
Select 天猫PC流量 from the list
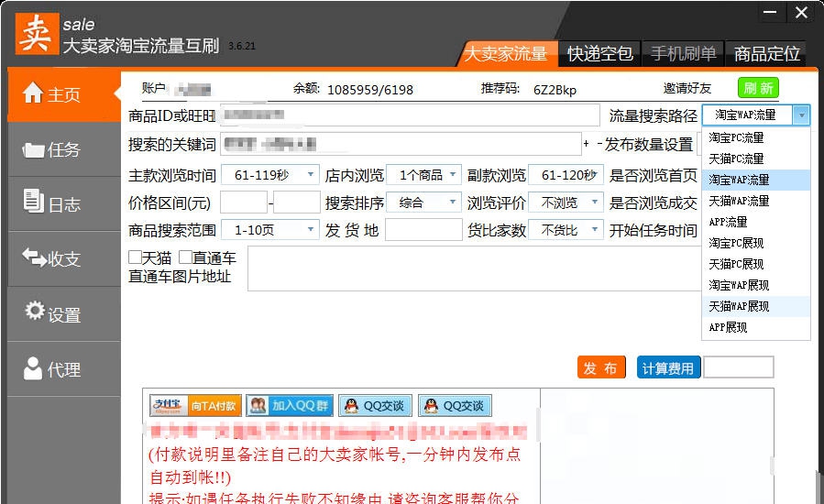pyautogui.click(x=755, y=159)
